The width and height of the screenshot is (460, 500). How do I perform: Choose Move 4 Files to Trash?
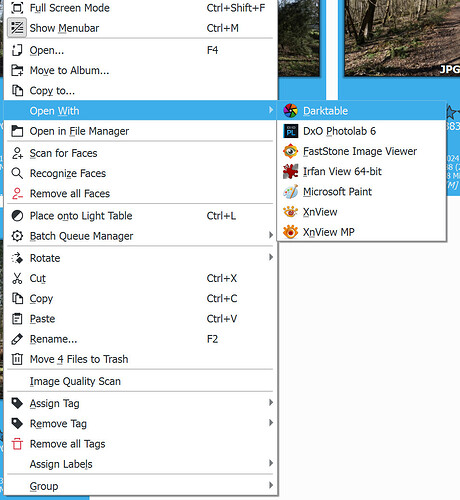[x=140, y=359]
